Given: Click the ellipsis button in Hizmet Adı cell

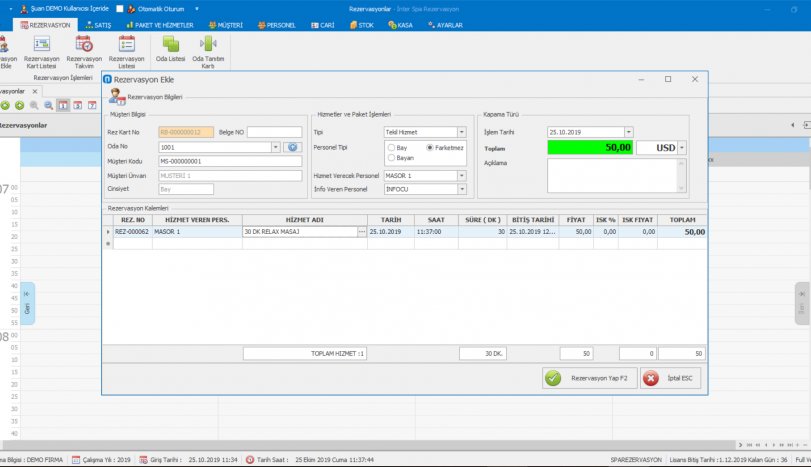Looking at the screenshot, I should (362, 232).
